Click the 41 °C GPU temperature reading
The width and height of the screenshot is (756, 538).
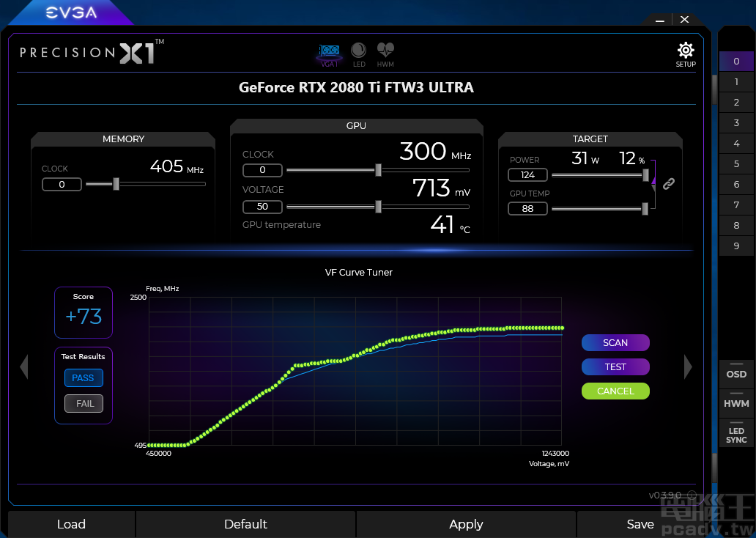450,225
